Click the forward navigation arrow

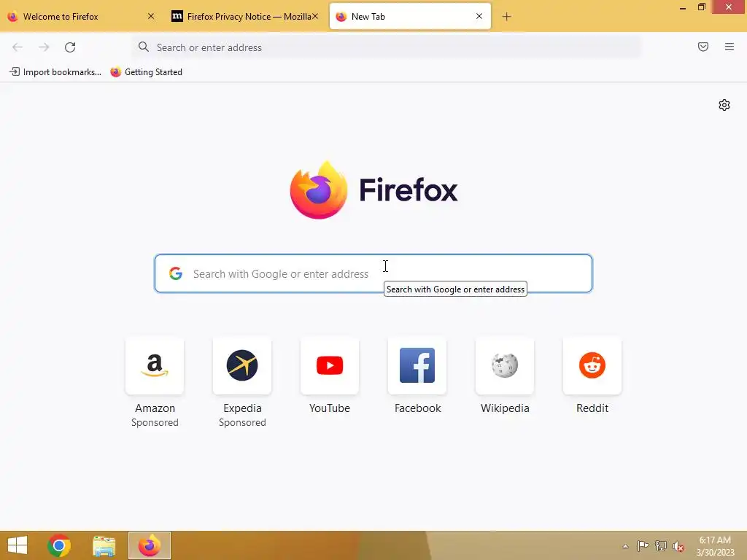pyautogui.click(x=44, y=47)
